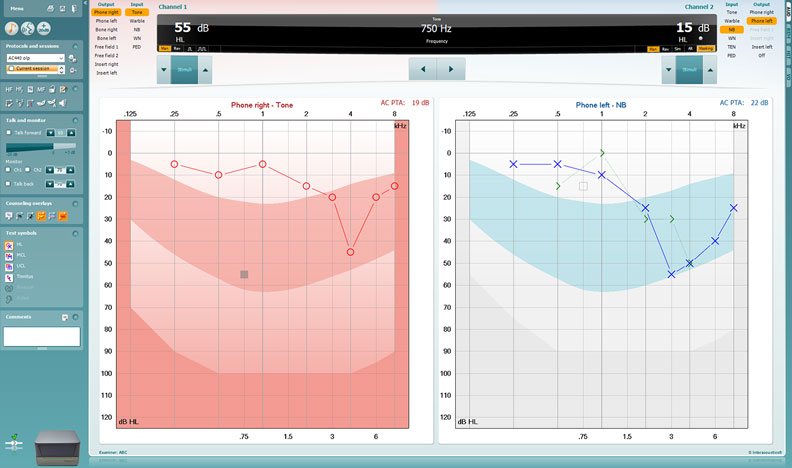
Task: Select the MCL test symbol icon
Action: click(x=9, y=254)
